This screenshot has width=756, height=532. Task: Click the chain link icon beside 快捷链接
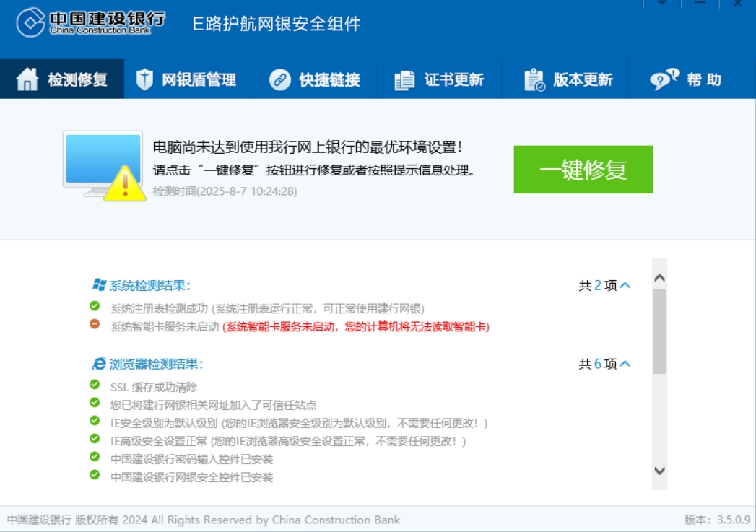[x=279, y=79]
